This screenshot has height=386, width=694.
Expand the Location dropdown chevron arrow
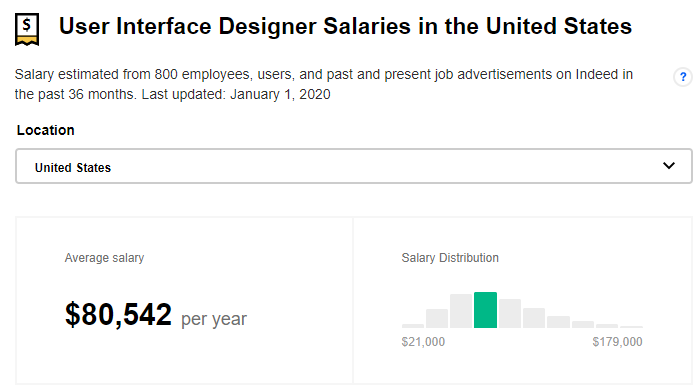[x=669, y=166]
